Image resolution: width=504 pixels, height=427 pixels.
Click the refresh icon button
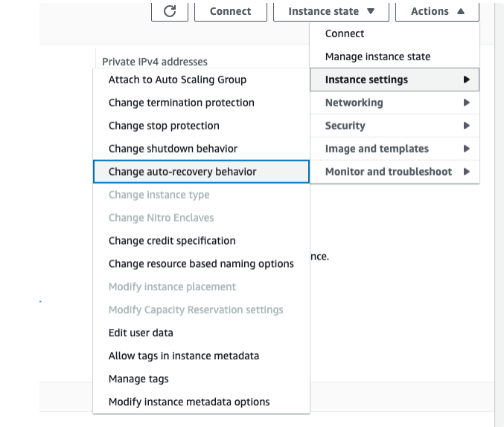[170, 11]
